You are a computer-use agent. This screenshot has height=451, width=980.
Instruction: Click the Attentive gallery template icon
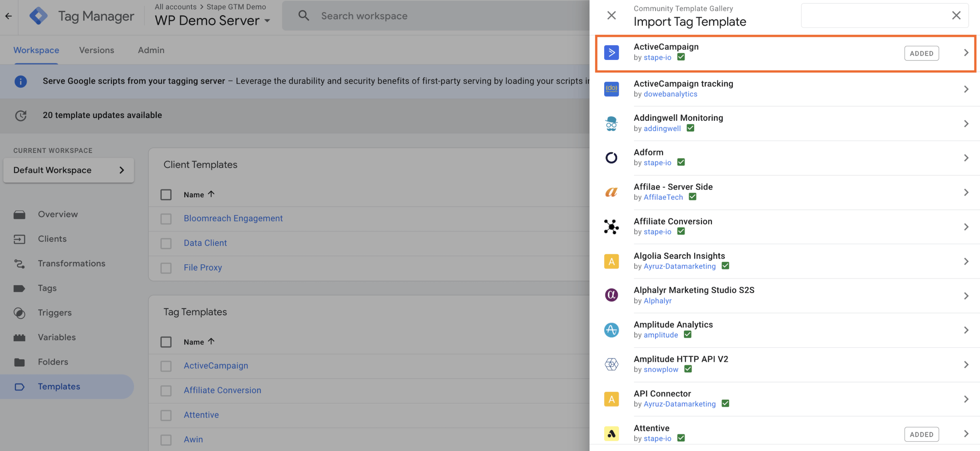pos(611,434)
